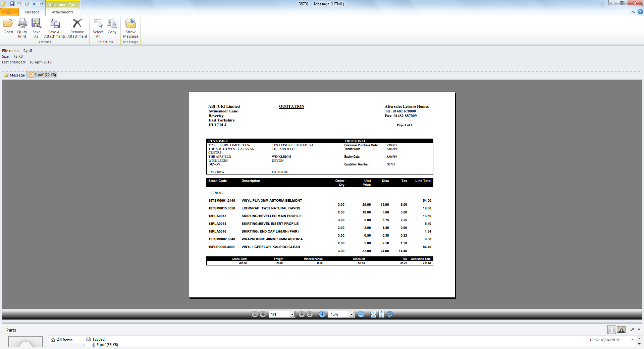Select the Attachments ribbon tab
Image resolution: width=644 pixels, height=349 pixels.
[63, 12]
